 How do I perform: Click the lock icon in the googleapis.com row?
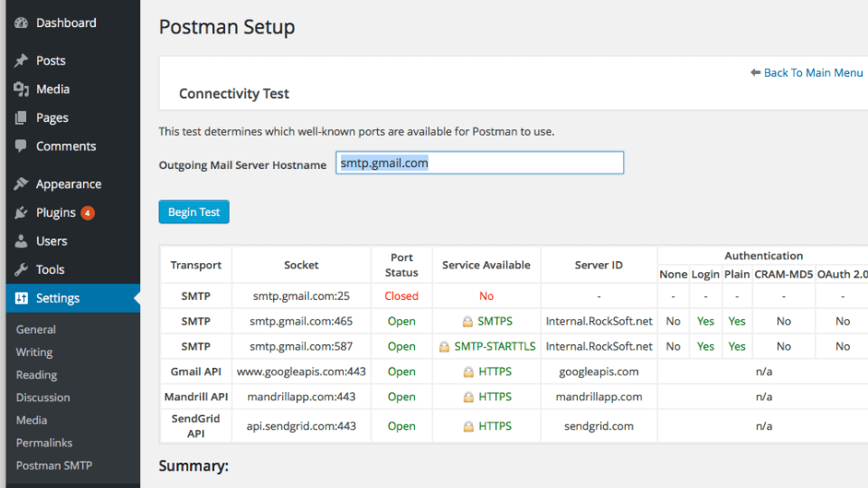point(468,371)
